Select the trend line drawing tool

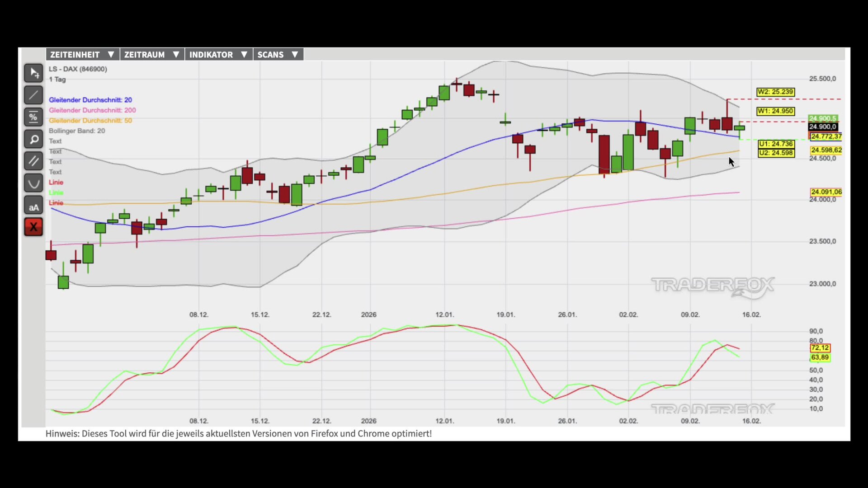point(33,95)
